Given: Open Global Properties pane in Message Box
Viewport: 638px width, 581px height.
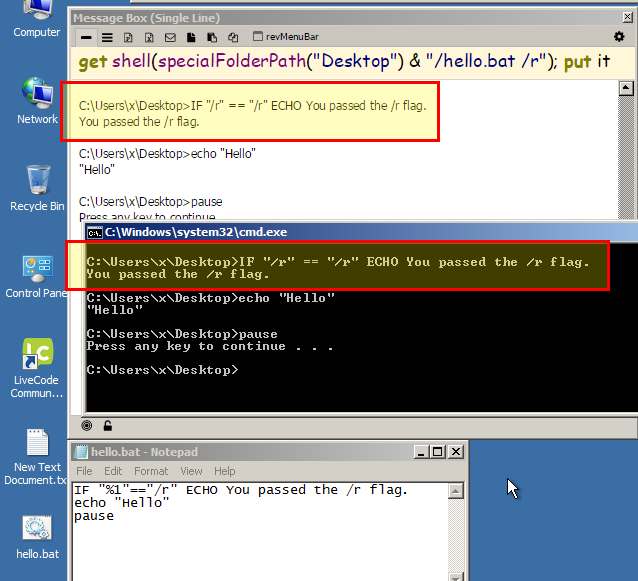Looking at the screenshot, I should coord(128,37).
